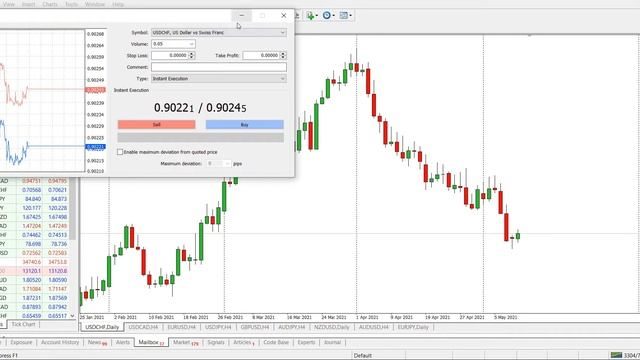The height and width of the screenshot is (360, 640).
Task: Open the New Order toolbar icon with green plus
Action: 310,16
